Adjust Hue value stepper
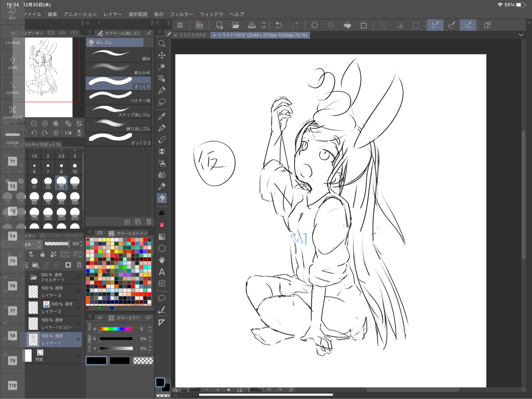Image resolution: width=532 pixels, height=399 pixels. click(x=150, y=329)
